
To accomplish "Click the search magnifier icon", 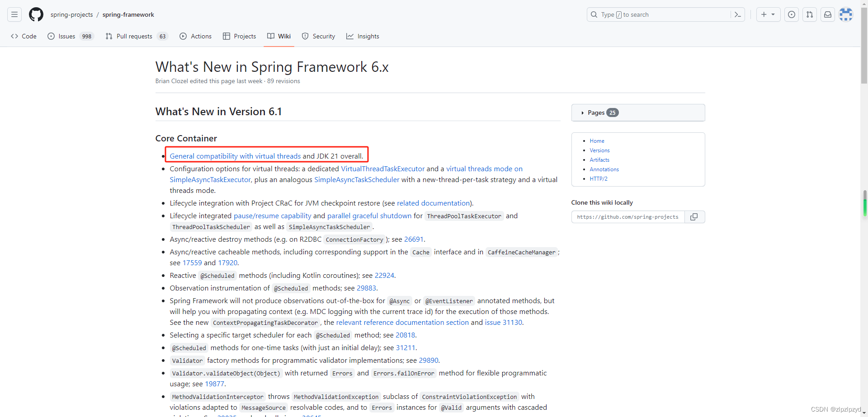I will coord(594,14).
